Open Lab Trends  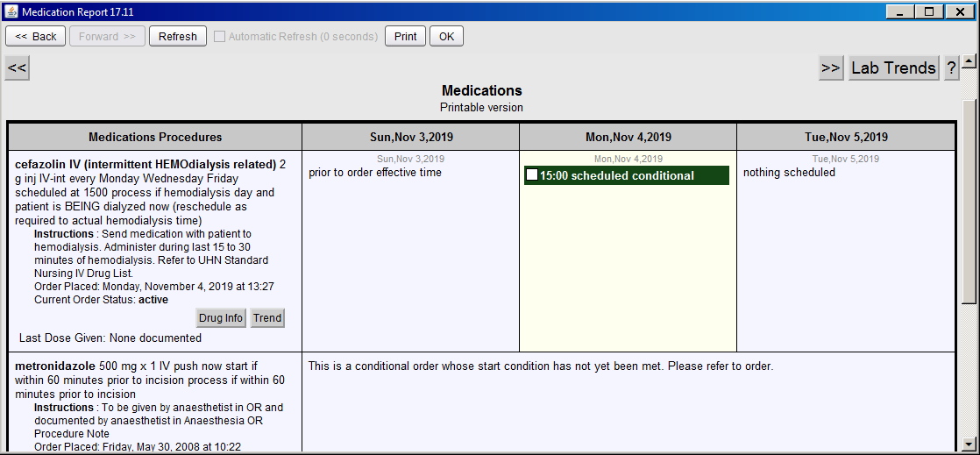tap(894, 68)
